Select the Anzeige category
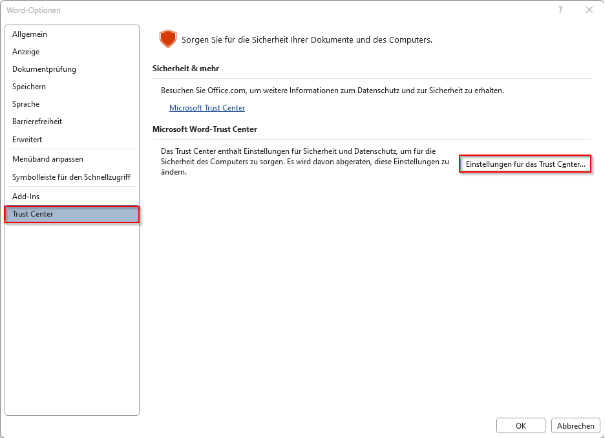Screen dimensions: 605x438 (x=72, y=52)
